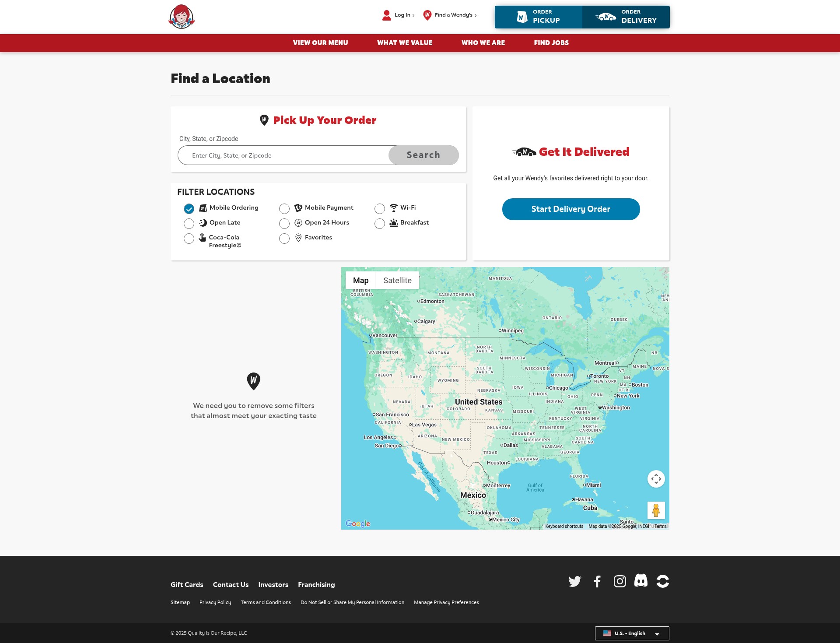
Task: Open map Terms link
Action: (x=660, y=527)
